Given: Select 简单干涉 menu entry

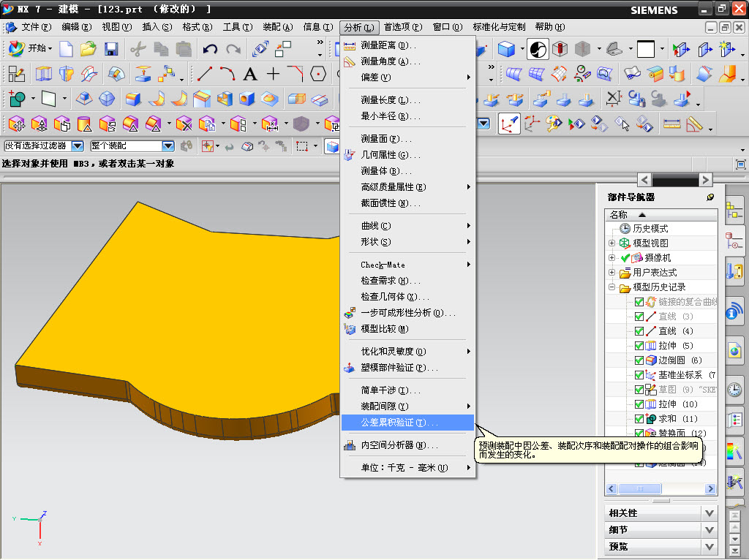Looking at the screenshot, I should click(x=407, y=390).
